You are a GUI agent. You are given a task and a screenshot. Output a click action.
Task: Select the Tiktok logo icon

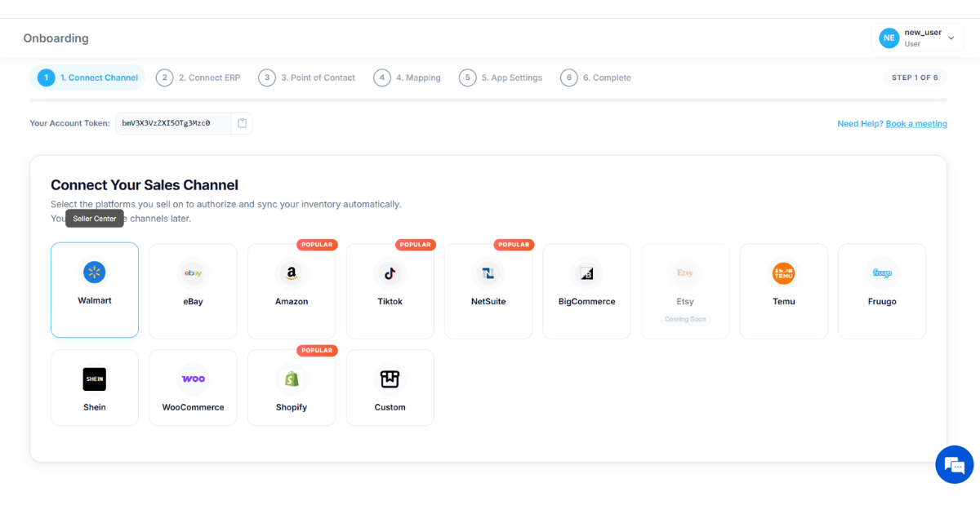pos(390,273)
